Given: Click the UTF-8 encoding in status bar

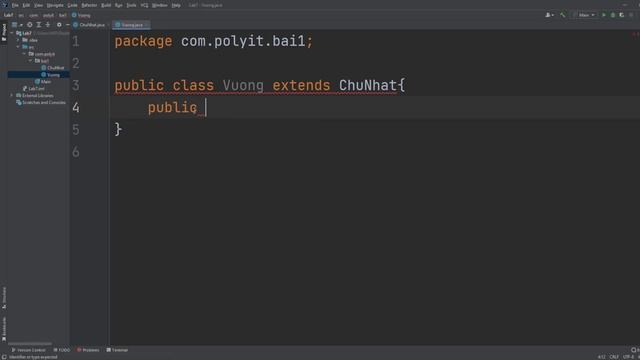Looking at the screenshot, I should coord(628,357).
